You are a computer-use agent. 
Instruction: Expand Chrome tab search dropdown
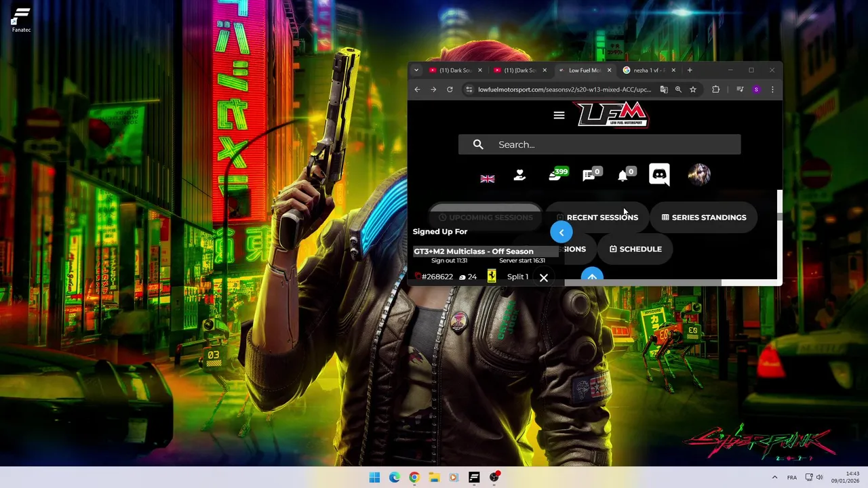416,70
